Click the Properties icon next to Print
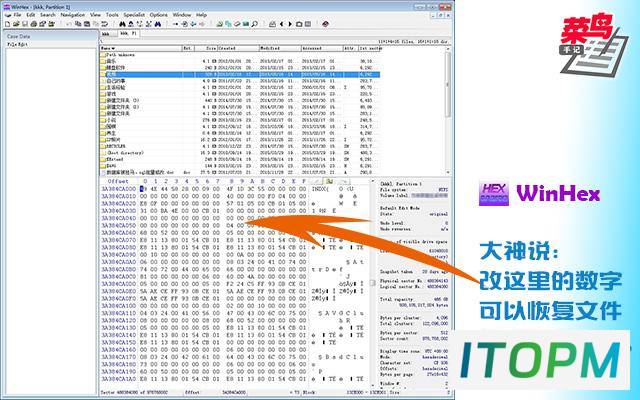640x400 pixels. coord(42,24)
